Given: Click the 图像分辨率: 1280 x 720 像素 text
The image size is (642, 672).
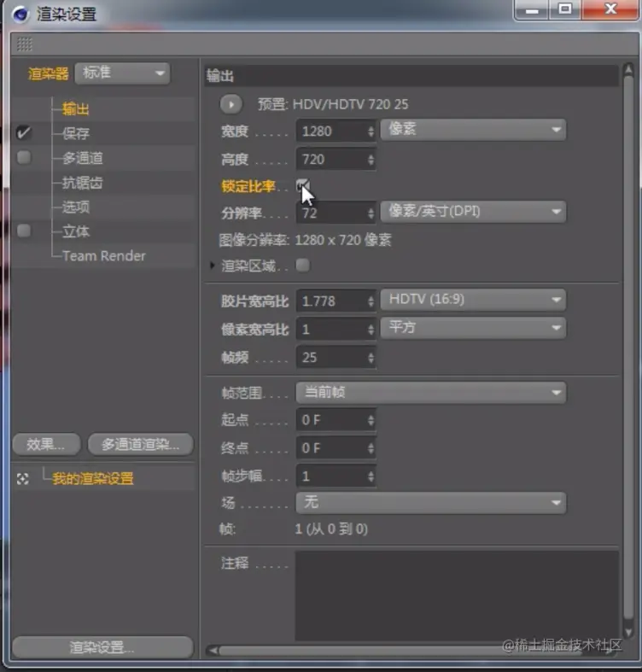Looking at the screenshot, I should tap(305, 240).
